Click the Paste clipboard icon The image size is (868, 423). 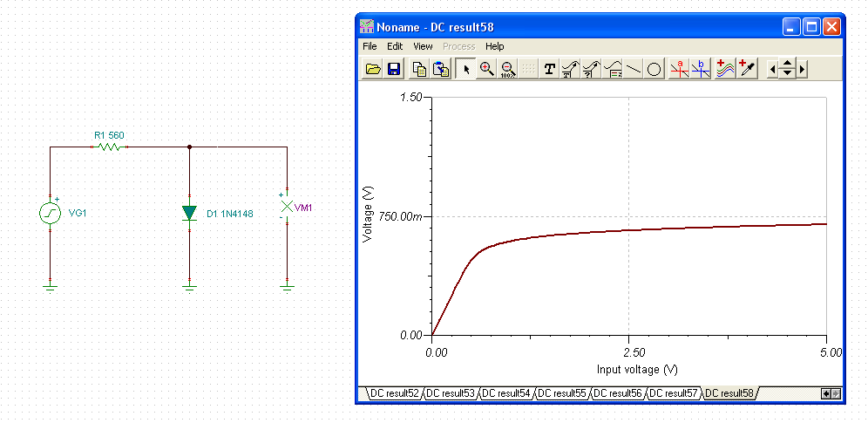441,69
